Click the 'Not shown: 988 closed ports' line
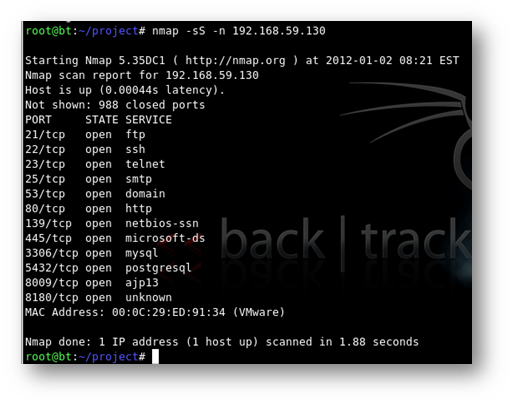 [x=115, y=105]
